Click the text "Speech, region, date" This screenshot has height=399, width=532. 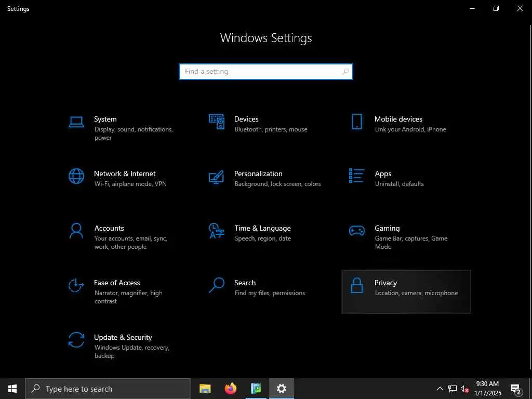tap(262, 238)
